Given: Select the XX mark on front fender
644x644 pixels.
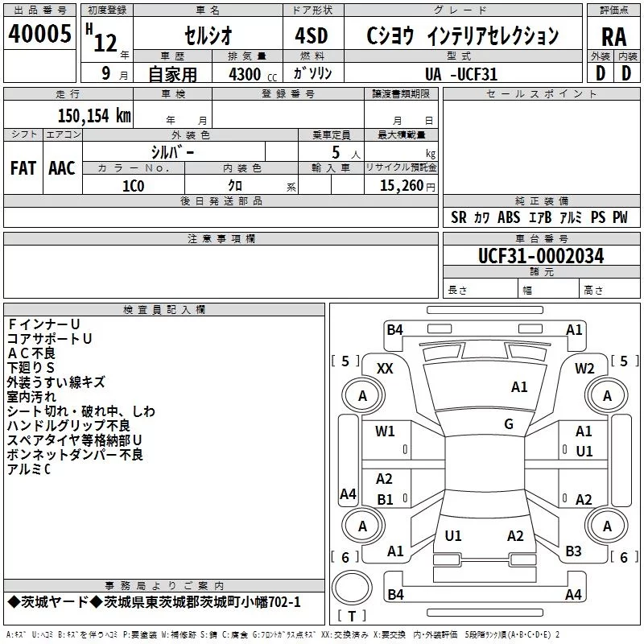Looking at the screenshot, I should 385,369.
